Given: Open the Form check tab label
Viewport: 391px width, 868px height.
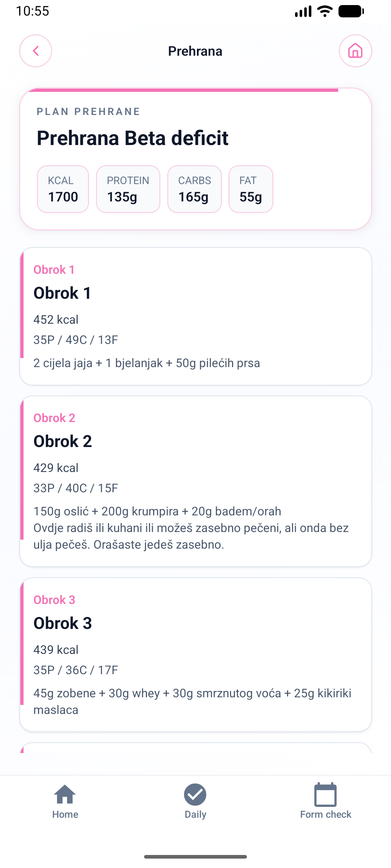Looking at the screenshot, I should 326,814.
